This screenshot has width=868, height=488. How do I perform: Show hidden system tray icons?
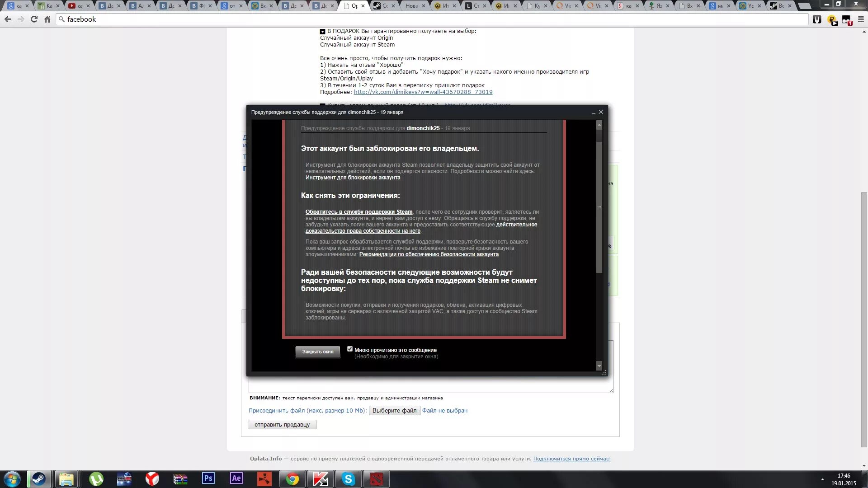click(x=822, y=479)
